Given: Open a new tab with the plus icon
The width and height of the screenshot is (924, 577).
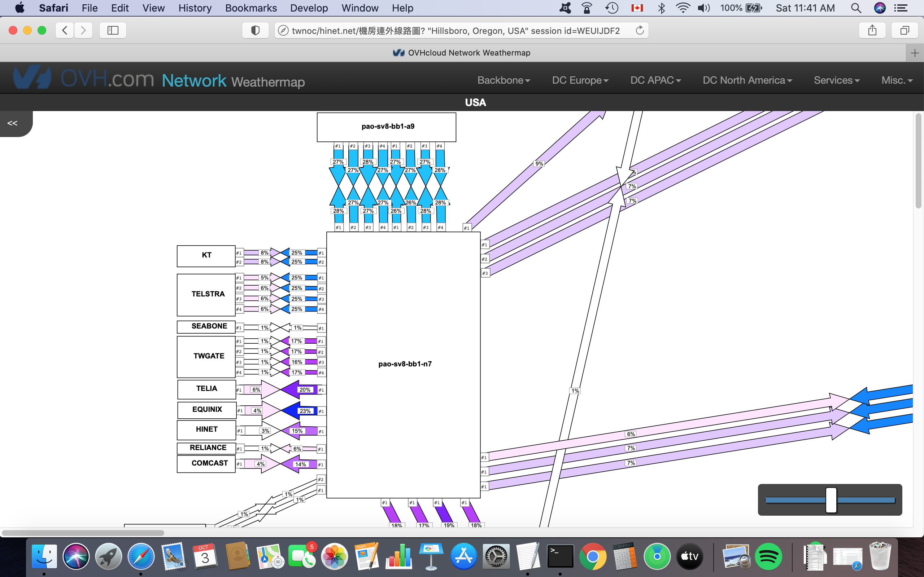Looking at the screenshot, I should point(915,53).
